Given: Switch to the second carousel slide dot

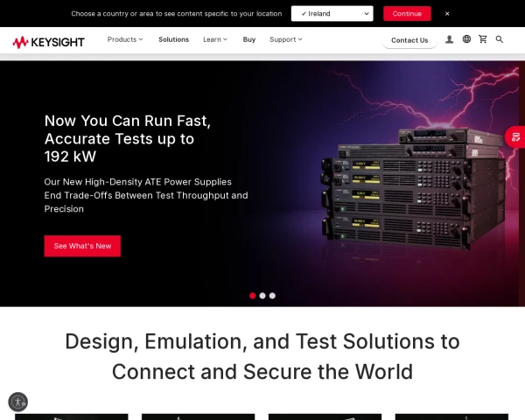Looking at the screenshot, I should click(262, 296).
